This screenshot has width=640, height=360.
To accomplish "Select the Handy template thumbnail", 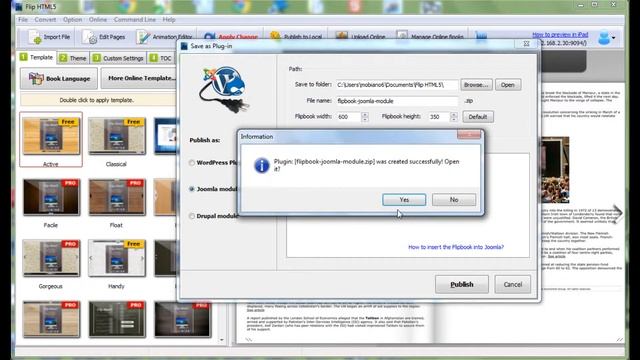I will pyautogui.click(x=116, y=258).
